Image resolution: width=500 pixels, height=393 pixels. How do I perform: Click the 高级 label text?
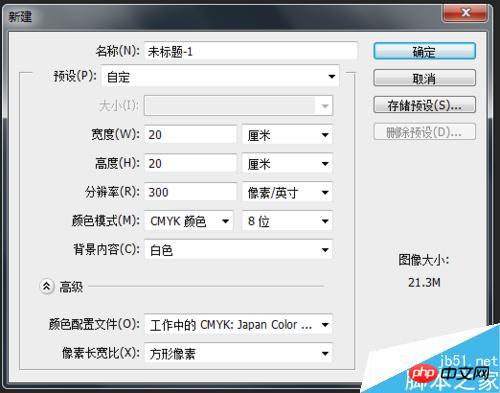tap(71, 287)
